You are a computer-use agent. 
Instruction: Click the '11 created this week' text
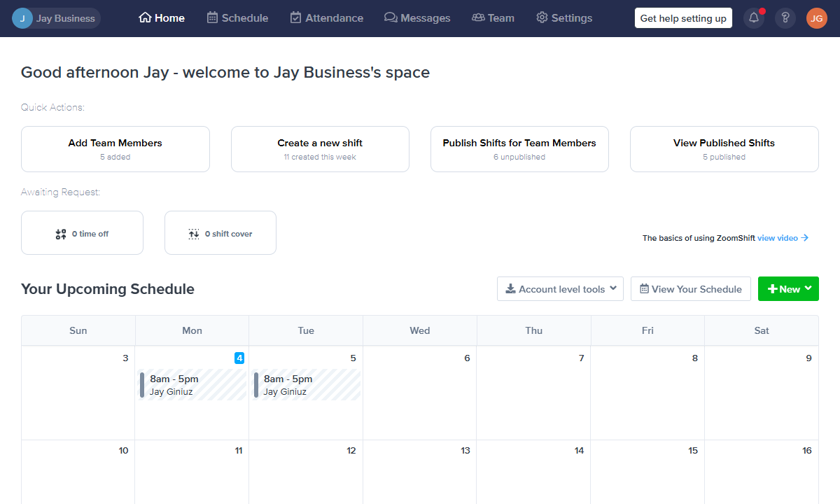320,157
